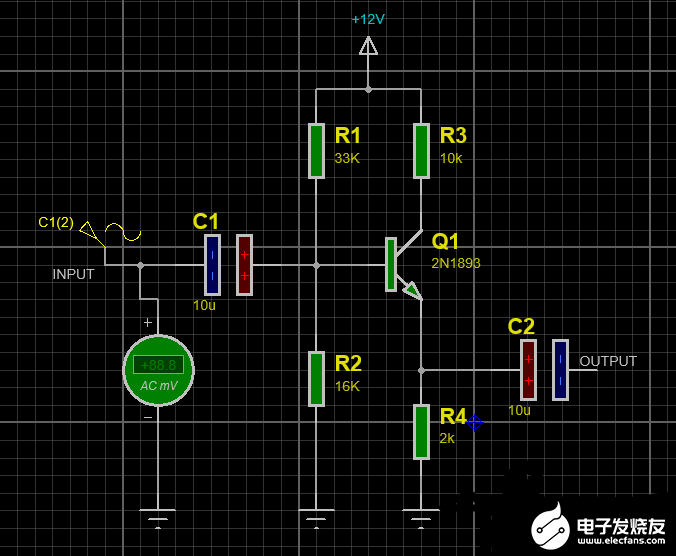Click the junction dot on the INPUT wire

click(140, 265)
